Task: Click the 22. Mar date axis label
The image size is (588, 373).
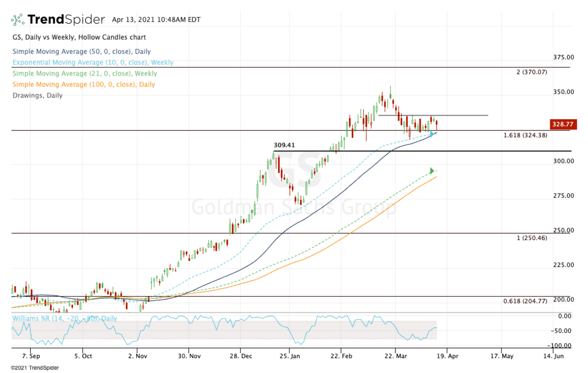Action: click(x=395, y=356)
